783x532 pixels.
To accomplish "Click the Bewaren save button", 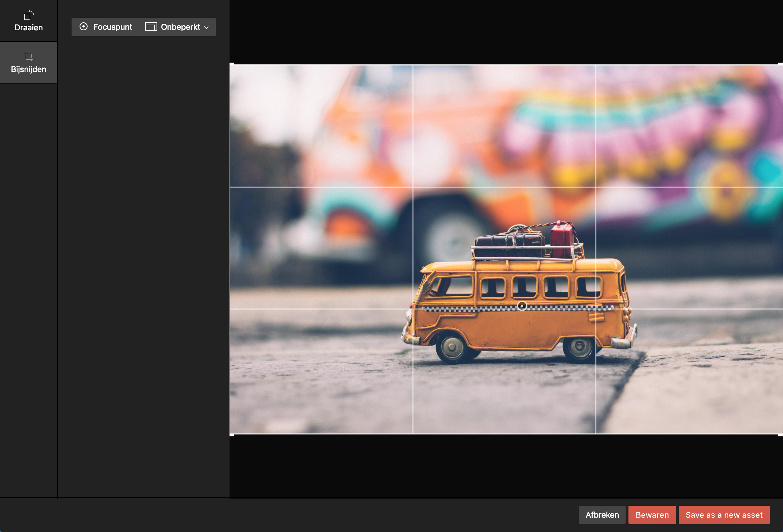I will 652,515.
